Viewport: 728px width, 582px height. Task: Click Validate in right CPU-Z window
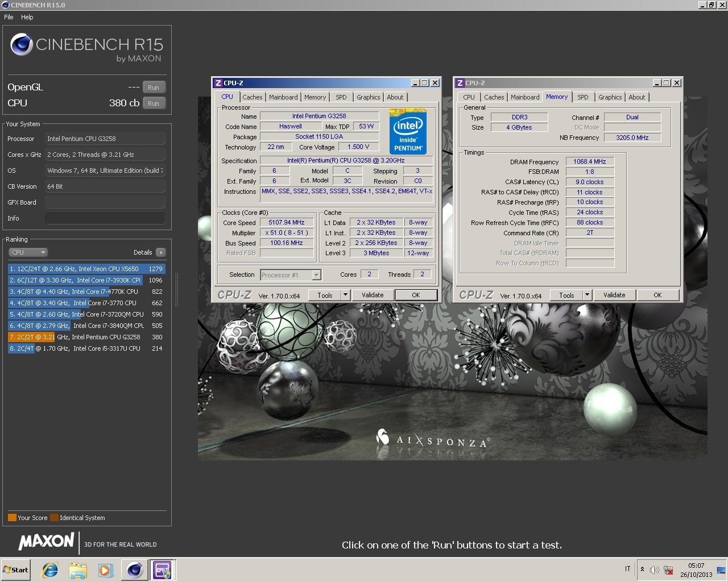(x=614, y=295)
